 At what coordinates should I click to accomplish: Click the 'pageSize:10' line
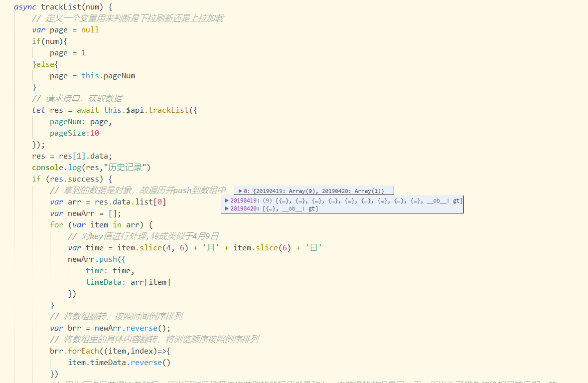tap(75, 133)
